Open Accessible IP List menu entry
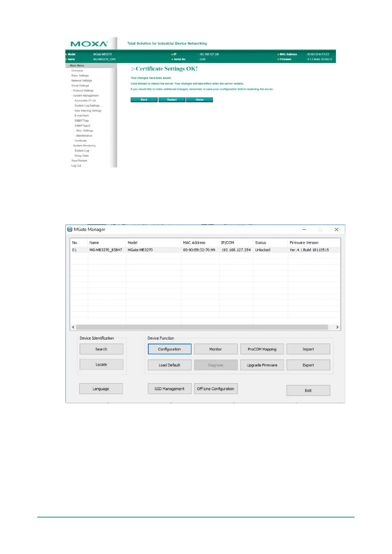This screenshot has width=392, height=554. [85, 101]
